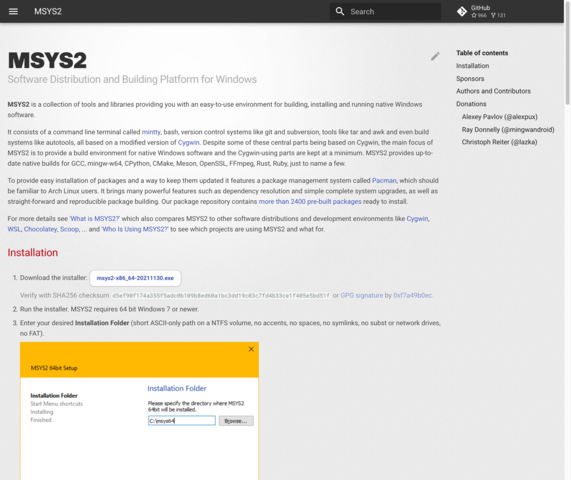The height and width of the screenshot is (480, 571).
Task: Open the GitHub repository icon
Action: click(x=462, y=12)
